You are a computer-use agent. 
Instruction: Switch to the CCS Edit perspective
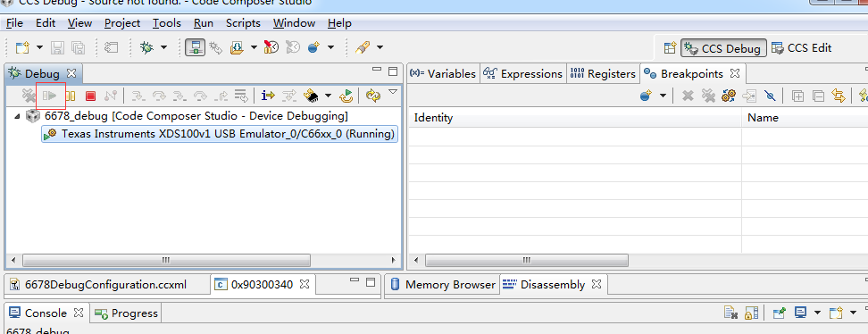click(x=801, y=48)
